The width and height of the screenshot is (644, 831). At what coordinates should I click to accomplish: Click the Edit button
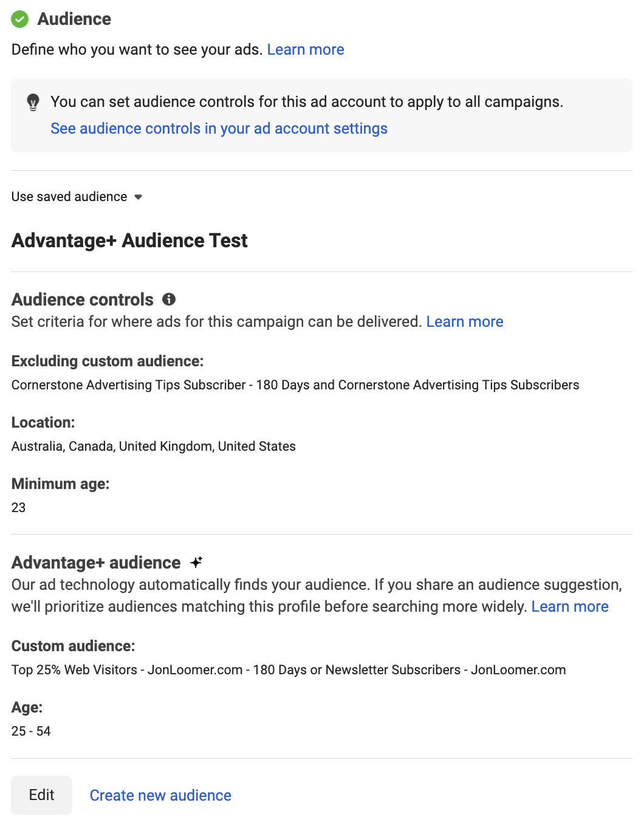tap(42, 795)
